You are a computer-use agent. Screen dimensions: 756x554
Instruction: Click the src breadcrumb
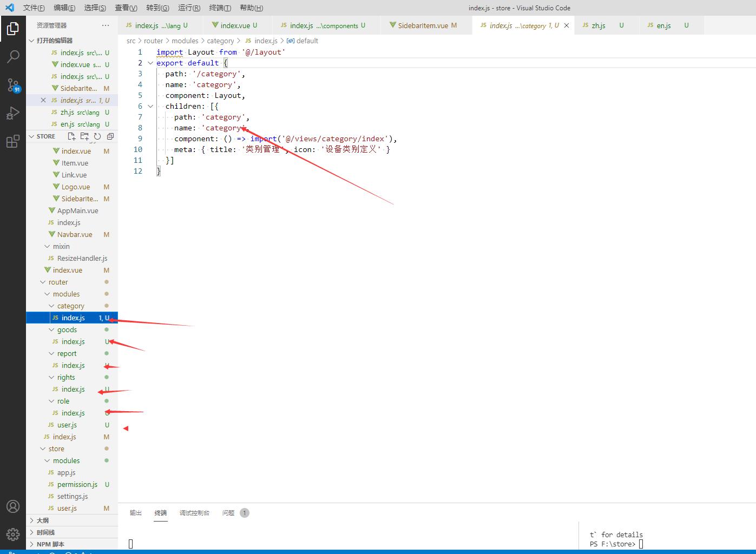[x=131, y=41]
